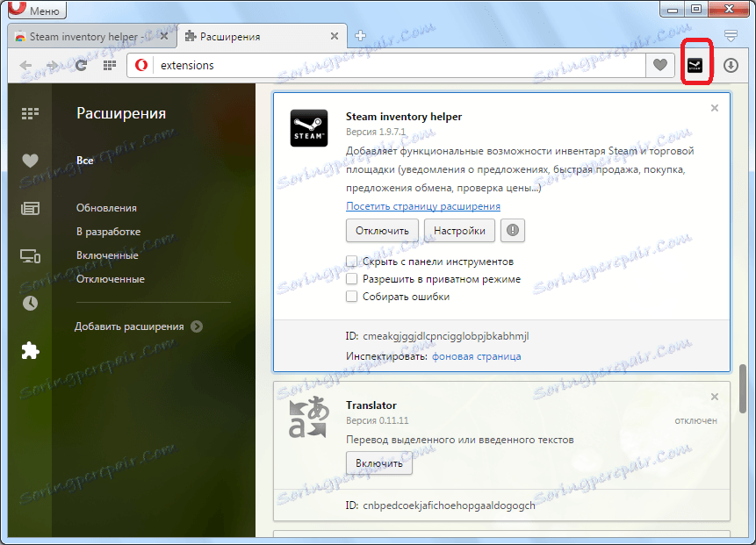Remove Translator extension with X

(x=715, y=397)
